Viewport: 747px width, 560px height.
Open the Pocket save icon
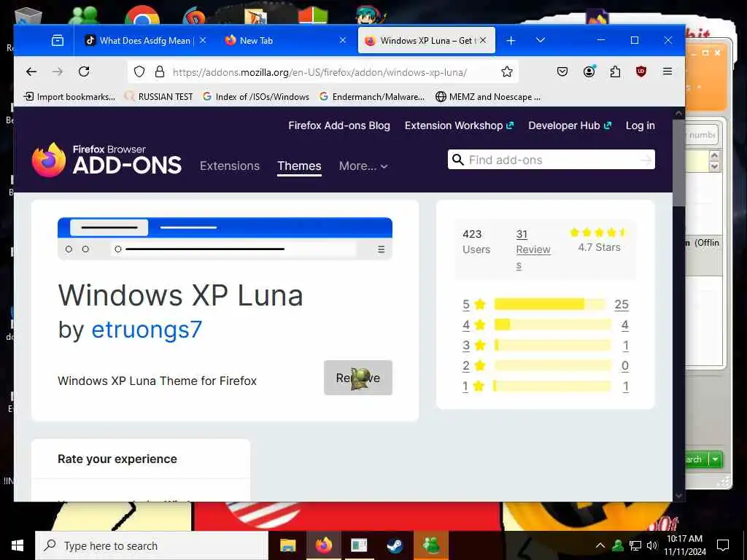tap(562, 72)
